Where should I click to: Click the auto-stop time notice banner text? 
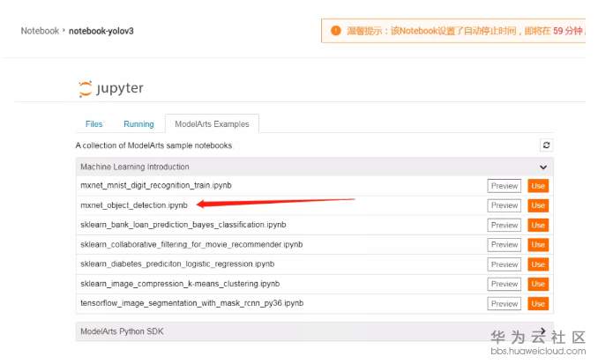[x=465, y=31]
